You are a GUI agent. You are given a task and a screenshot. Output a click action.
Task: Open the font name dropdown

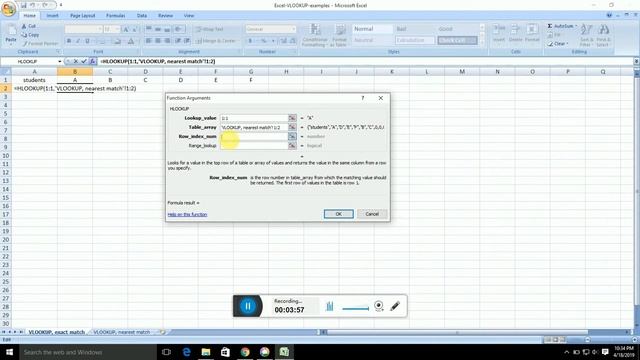tap(100, 29)
